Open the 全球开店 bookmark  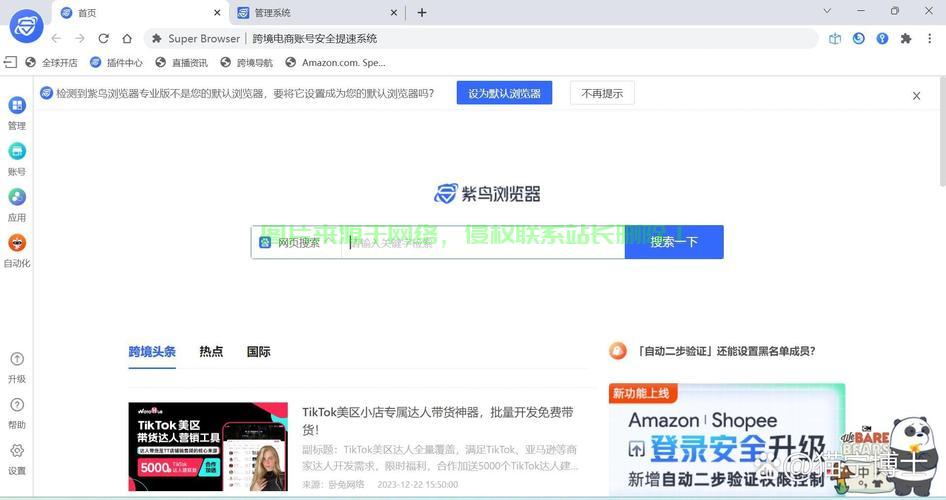pos(52,62)
